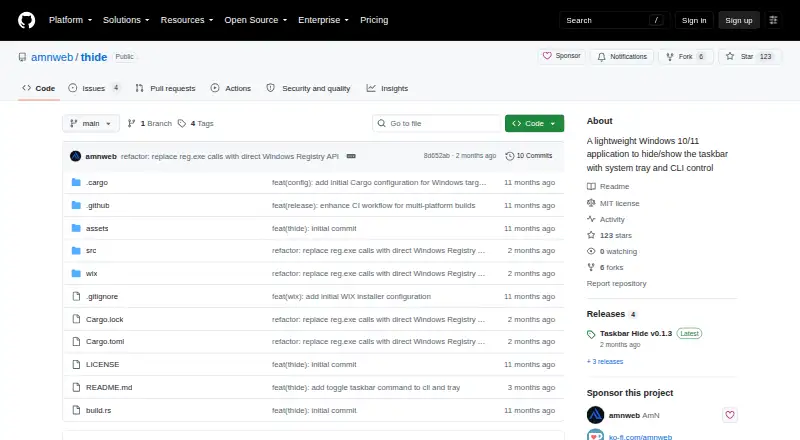Open the Taskbar Hide v0.1.3 release link
The image size is (800, 440).
tap(636, 333)
